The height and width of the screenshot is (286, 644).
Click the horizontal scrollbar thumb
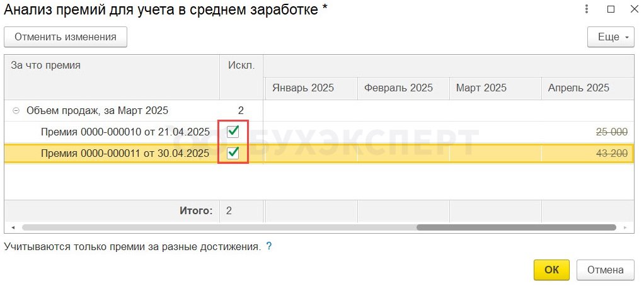(x=516, y=227)
